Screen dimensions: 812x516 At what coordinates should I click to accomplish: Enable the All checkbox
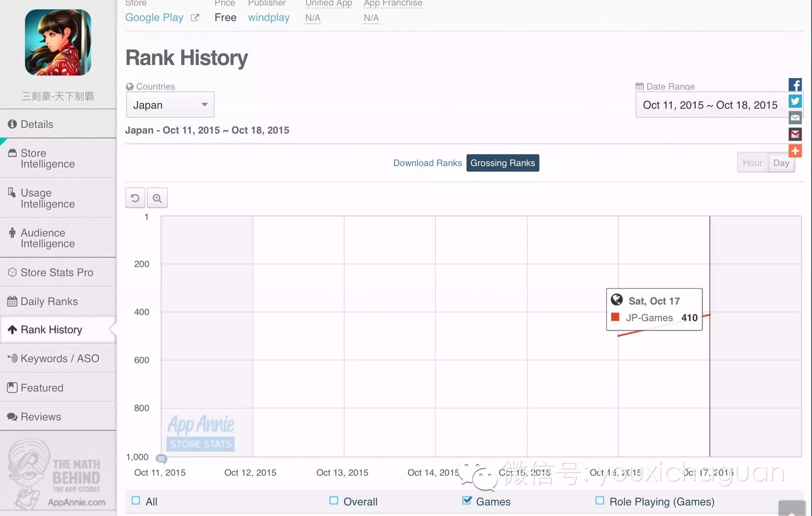tap(136, 501)
